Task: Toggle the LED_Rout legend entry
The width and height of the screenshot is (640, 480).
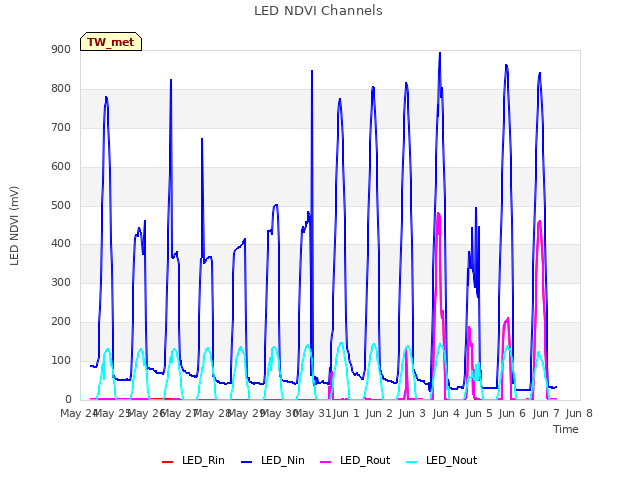Action: pos(355,460)
